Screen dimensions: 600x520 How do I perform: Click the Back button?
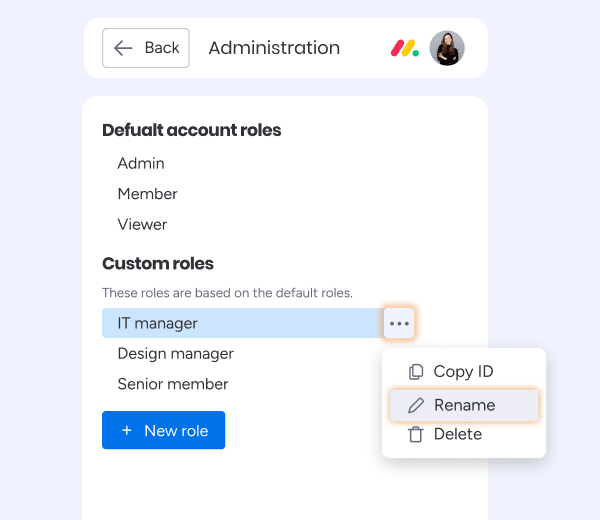pyautogui.click(x=145, y=48)
